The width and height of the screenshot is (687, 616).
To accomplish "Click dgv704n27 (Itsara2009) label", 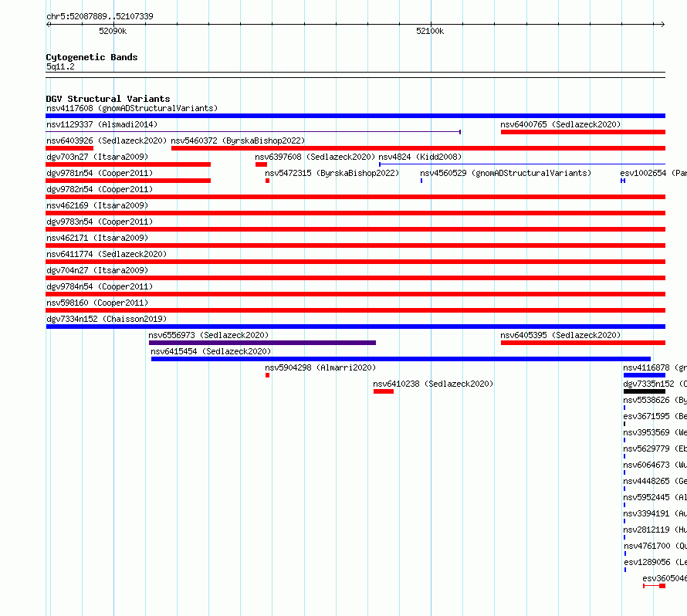I will (97, 270).
